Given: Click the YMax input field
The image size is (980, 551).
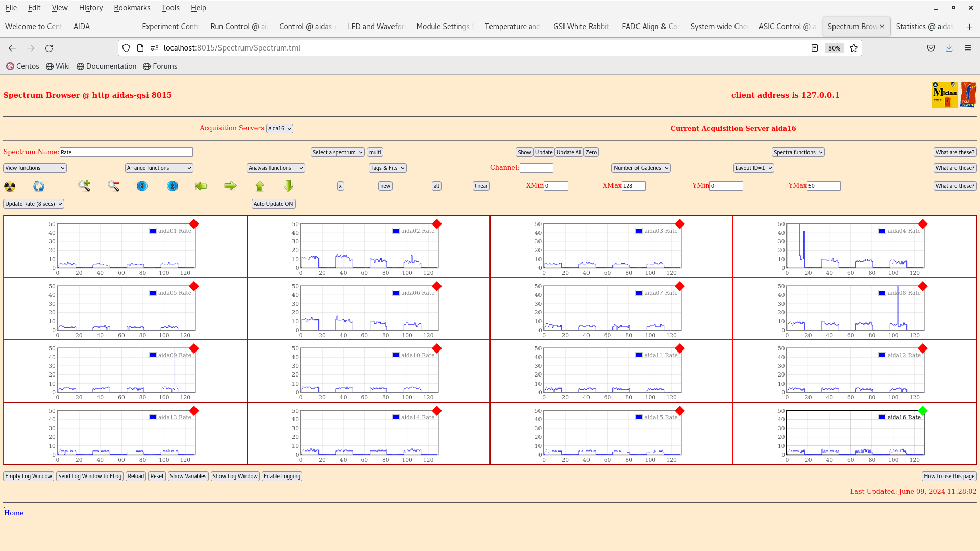Looking at the screenshot, I should click(x=823, y=186).
